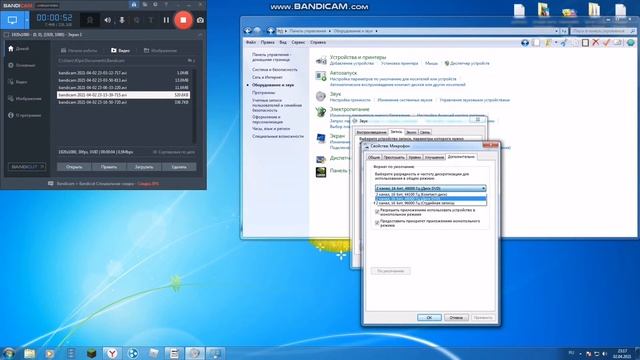
Task: Click the BANDICUT button
Action: [x=27, y=167]
